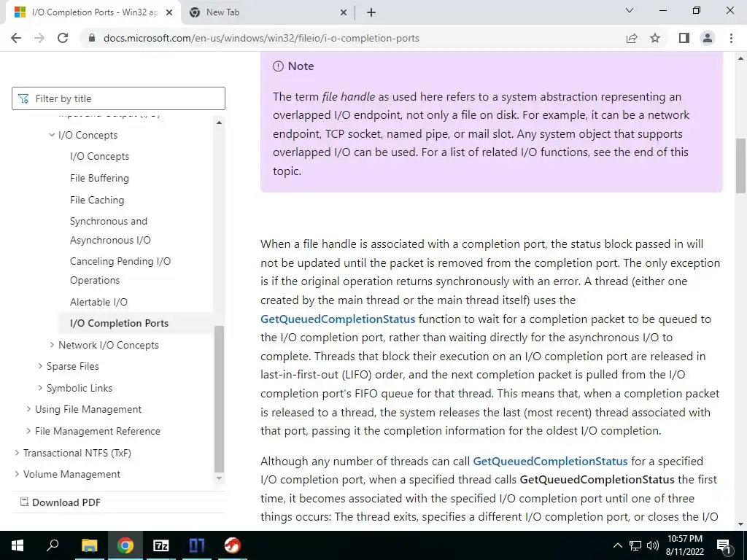This screenshot has height=560, width=747.
Task: Open Windows taskbar search
Action: pos(53,545)
